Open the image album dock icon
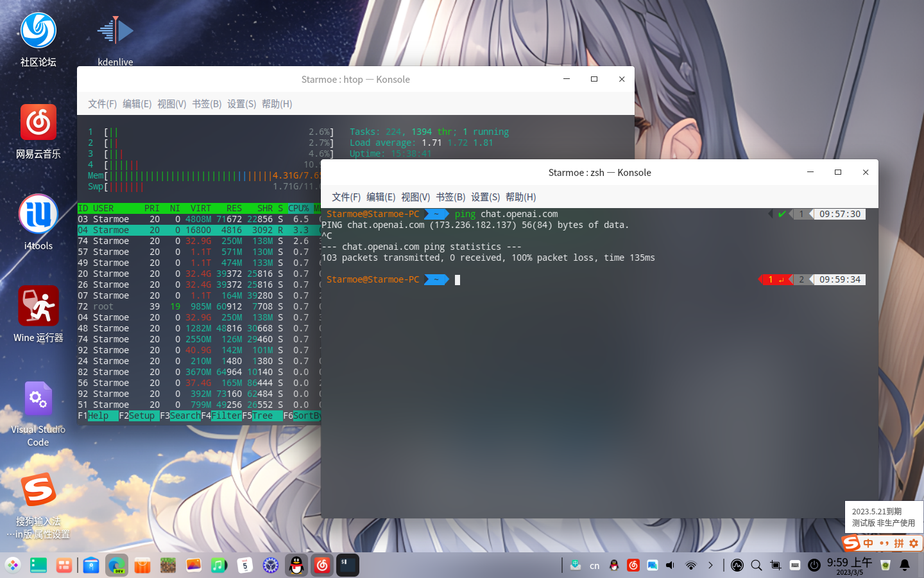924x578 pixels. pyautogui.click(x=194, y=565)
